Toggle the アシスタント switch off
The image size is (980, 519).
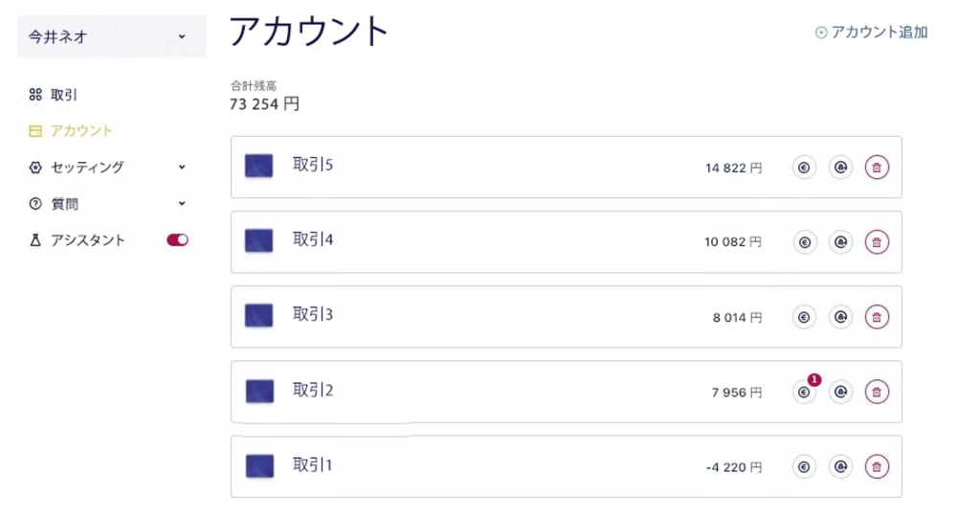177,240
